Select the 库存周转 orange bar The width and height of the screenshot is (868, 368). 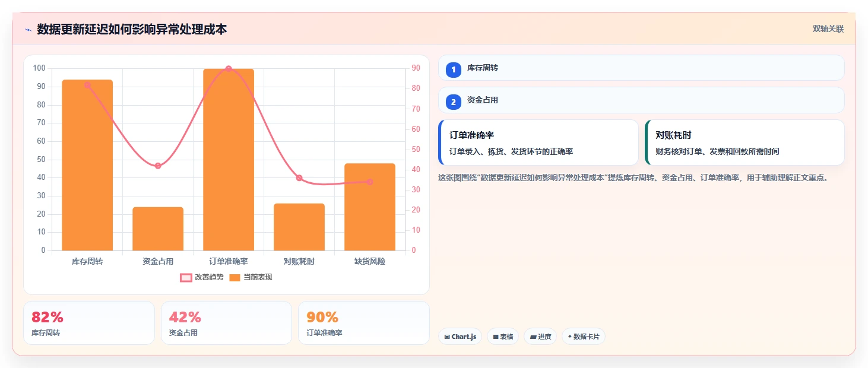[87, 165]
